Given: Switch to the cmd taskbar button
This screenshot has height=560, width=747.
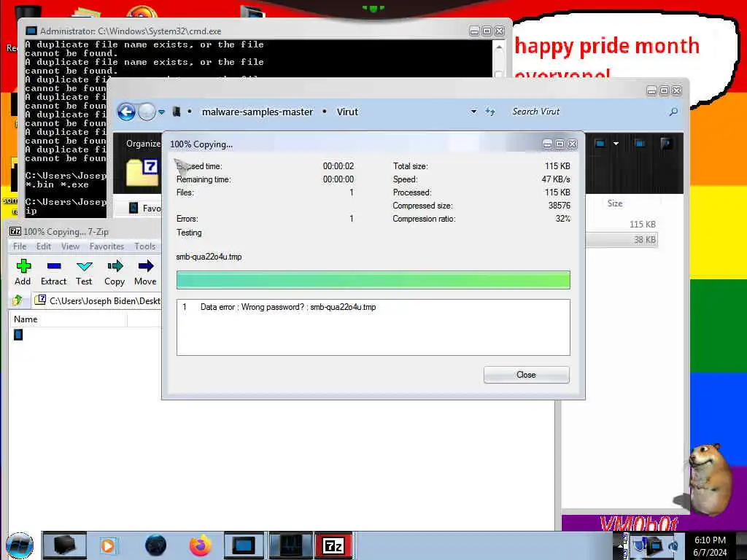Looking at the screenshot, I should [x=244, y=545].
